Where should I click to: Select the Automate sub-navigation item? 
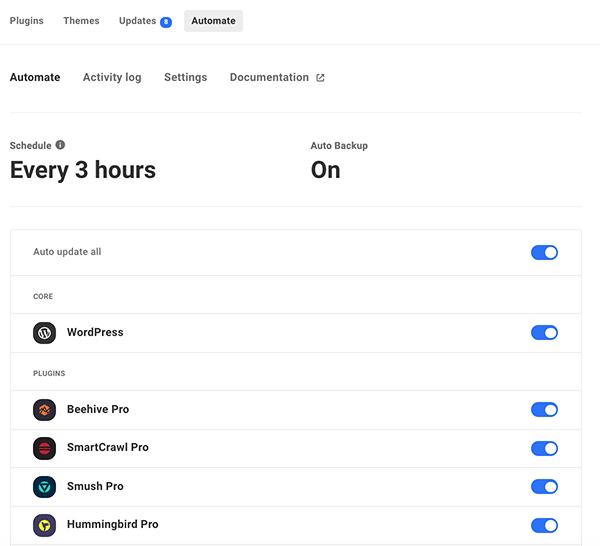point(35,77)
